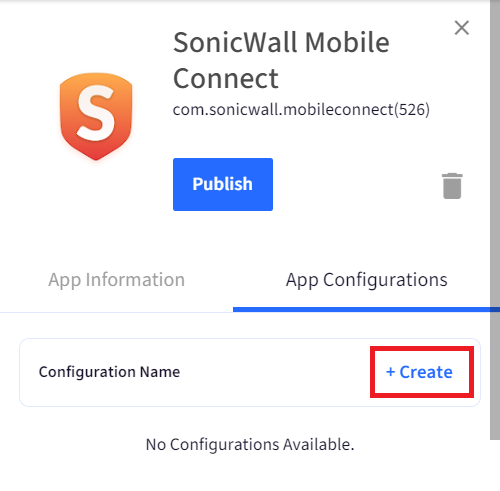
Task: Click the SonicWall orange shield app icon
Action: click(96, 116)
